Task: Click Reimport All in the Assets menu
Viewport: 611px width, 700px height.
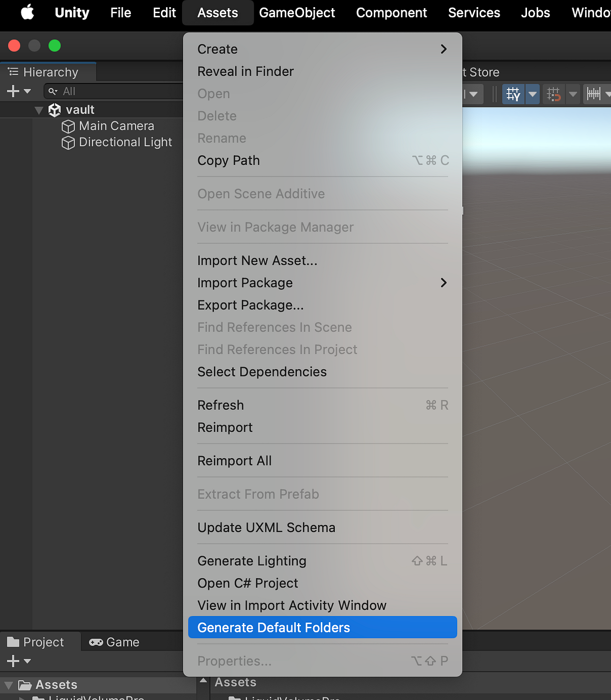Action: coord(234,460)
